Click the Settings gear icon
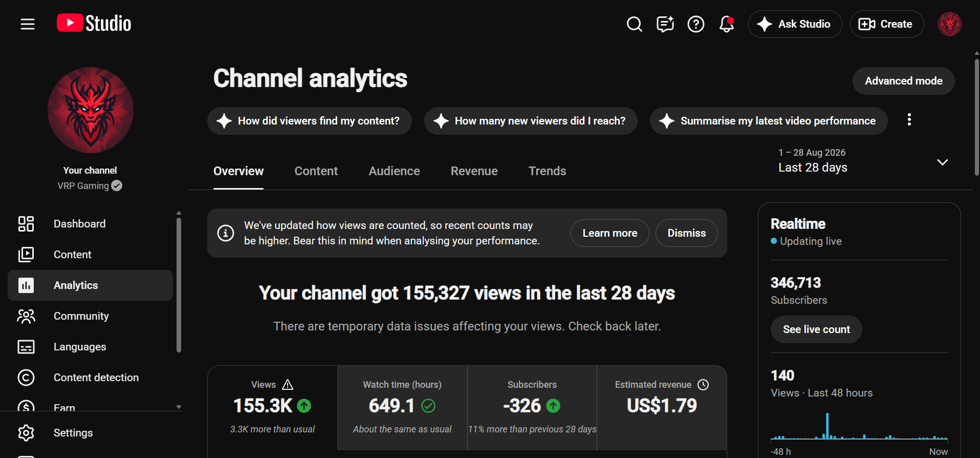This screenshot has height=458, width=980. (x=26, y=433)
